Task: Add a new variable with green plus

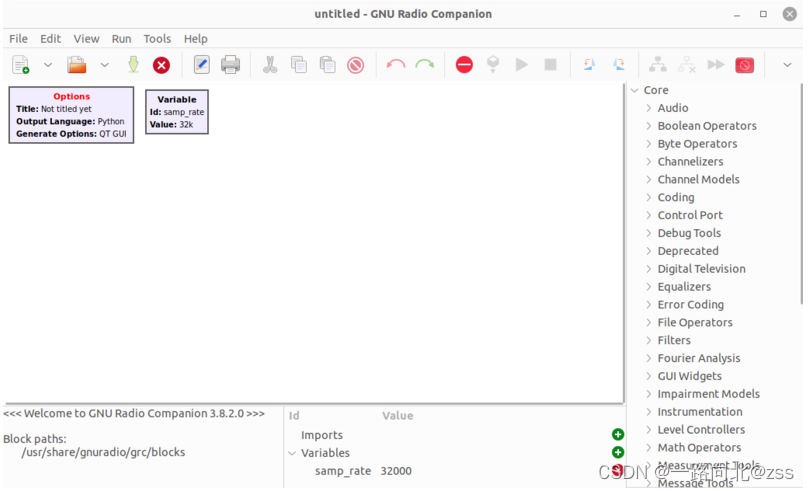Action: pos(618,453)
